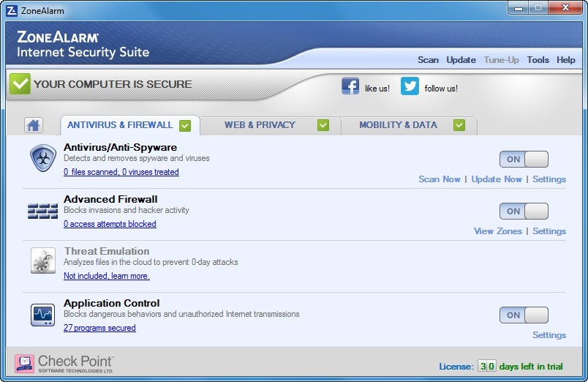Image resolution: width=588 pixels, height=382 pixels.
Task: Open the Help menu
Action: coord(565,60)
